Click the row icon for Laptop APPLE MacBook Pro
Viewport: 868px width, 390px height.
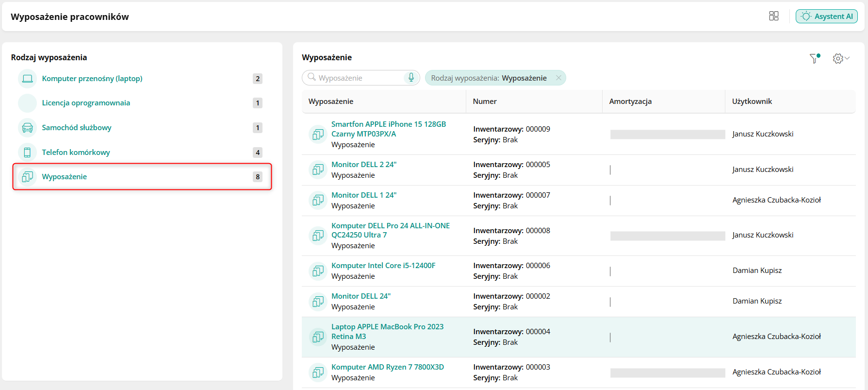click(318, 337)
